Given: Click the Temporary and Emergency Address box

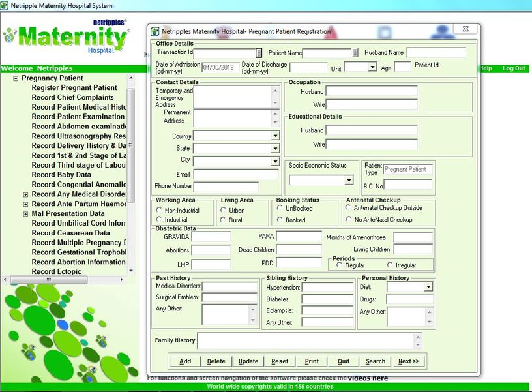Looking at the screenshot, I should [x=237, y=97].
